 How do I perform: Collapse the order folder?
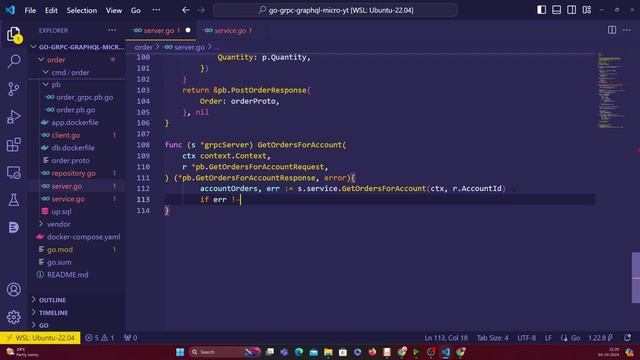click(x=77, y=60)
